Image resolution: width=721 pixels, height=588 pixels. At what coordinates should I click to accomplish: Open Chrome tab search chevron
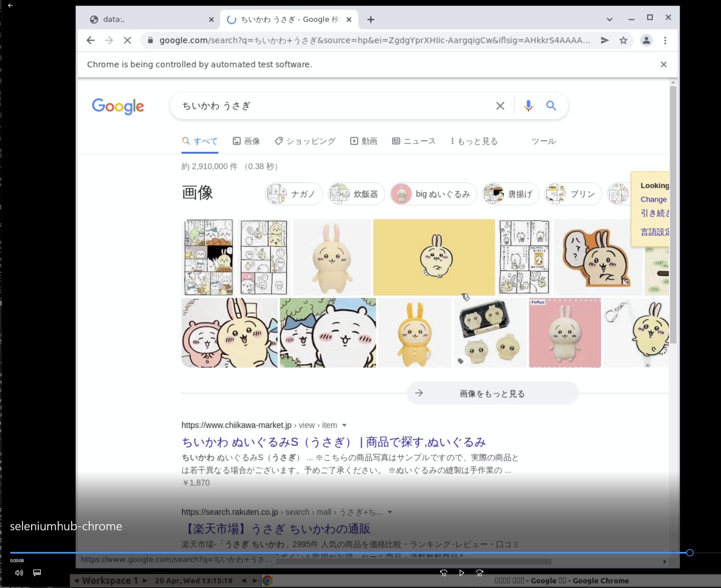609,20
